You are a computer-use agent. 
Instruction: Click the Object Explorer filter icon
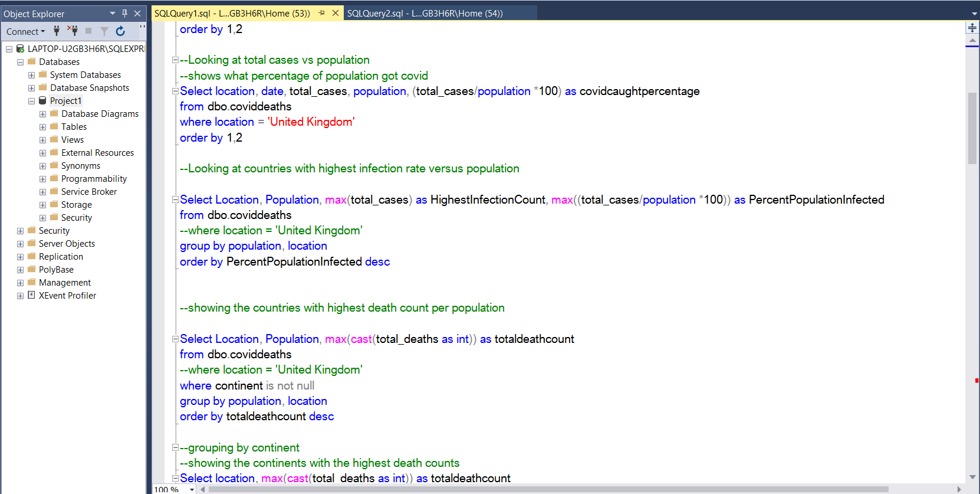coord(104,31)
